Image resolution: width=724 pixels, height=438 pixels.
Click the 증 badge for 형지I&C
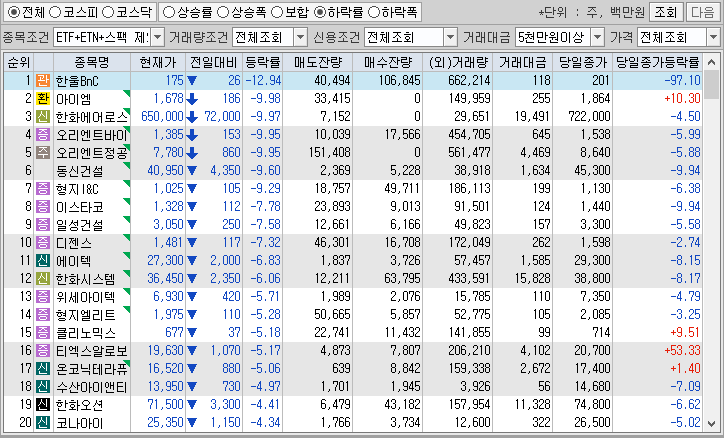pyautogui.click(x=43, y=189)
